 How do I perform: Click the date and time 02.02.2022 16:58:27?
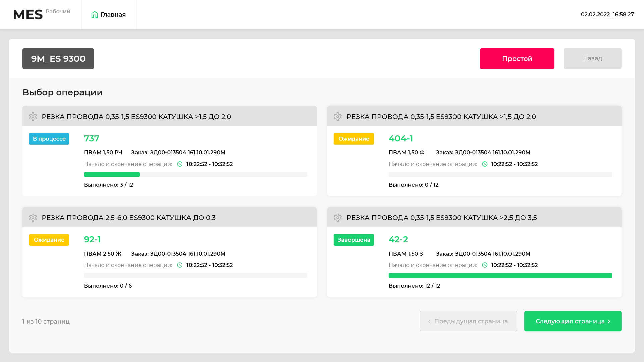click(x=607, y=14)
